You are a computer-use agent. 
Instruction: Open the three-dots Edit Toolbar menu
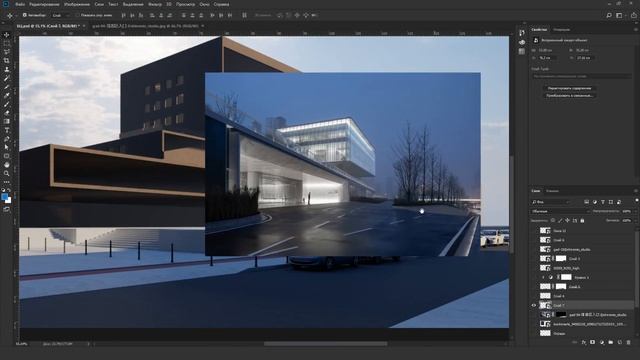tap(7, 182)
